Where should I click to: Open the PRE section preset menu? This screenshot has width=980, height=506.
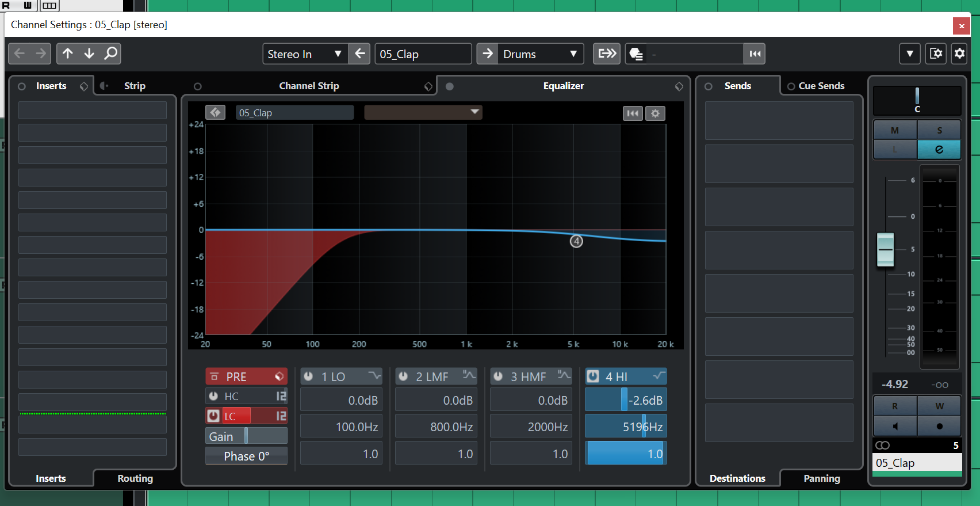[x=280, y=376]
